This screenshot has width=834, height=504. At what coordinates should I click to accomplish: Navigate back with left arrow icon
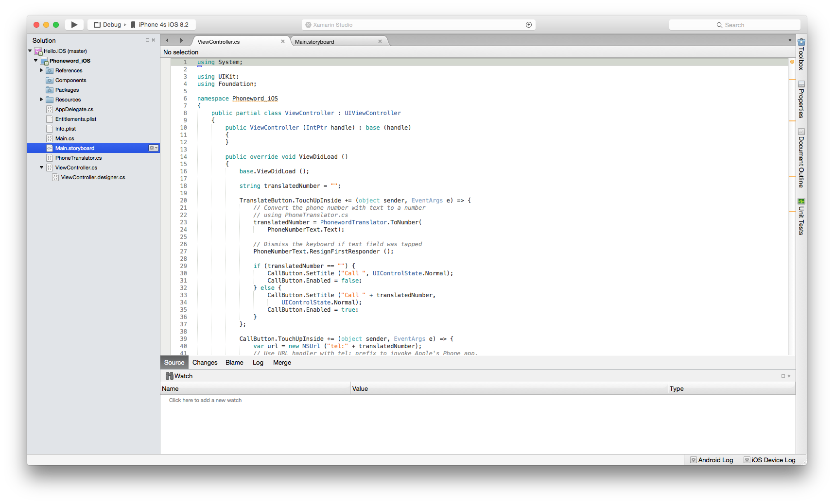pyautogui.click(x=167, y=41)
